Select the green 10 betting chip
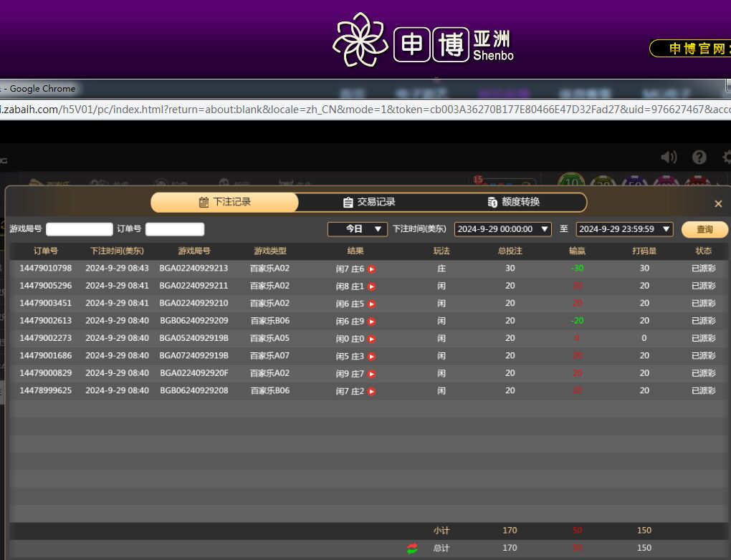This screenshot has width=731, height=560. click(x=571, y=183)
